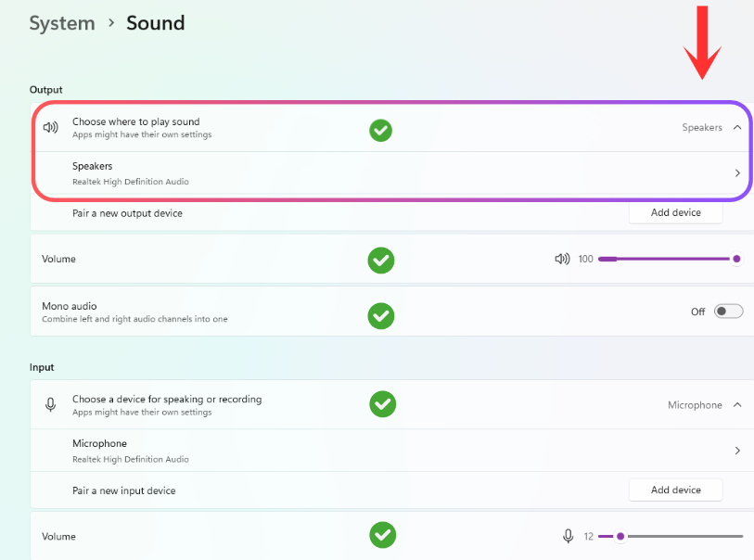Image resolution: width=754 pixels, height=560 pixels.
Task: Click the speaker icon beside Choose where to play sound
Action: (x=50, y=127)
